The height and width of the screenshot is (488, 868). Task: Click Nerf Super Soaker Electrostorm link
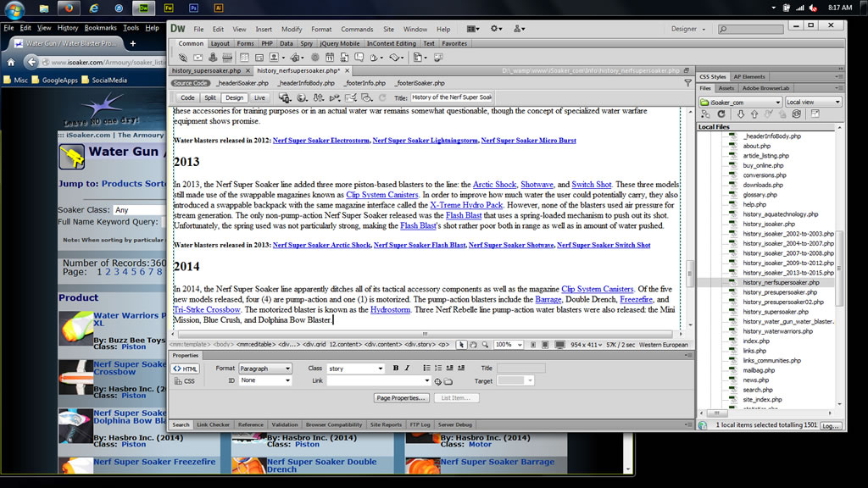(321, 141)
